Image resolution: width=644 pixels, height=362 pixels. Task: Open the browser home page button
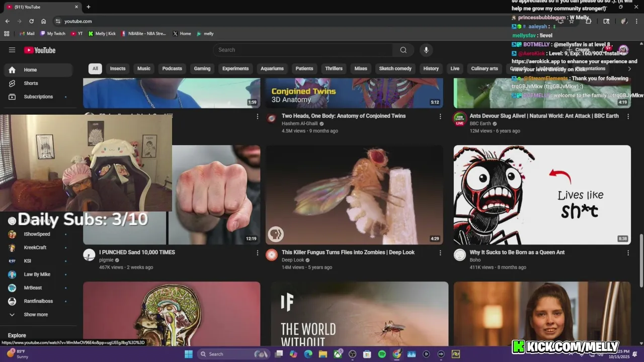[44, 21]
